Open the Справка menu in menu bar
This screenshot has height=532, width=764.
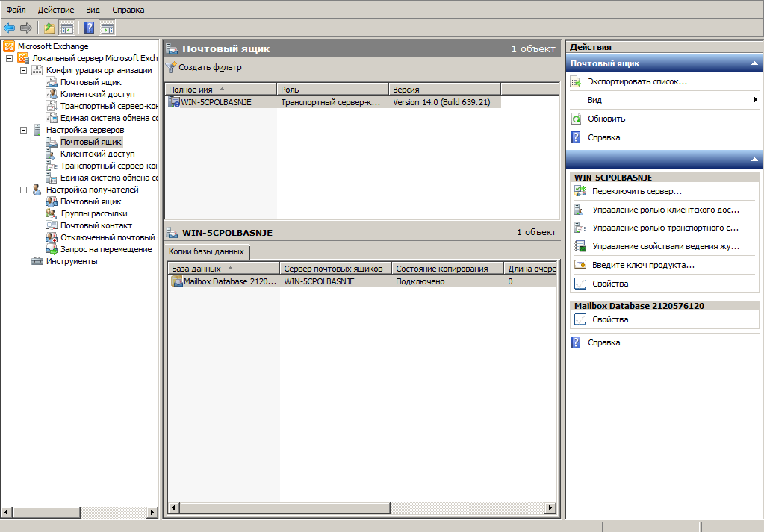(128, 10)
